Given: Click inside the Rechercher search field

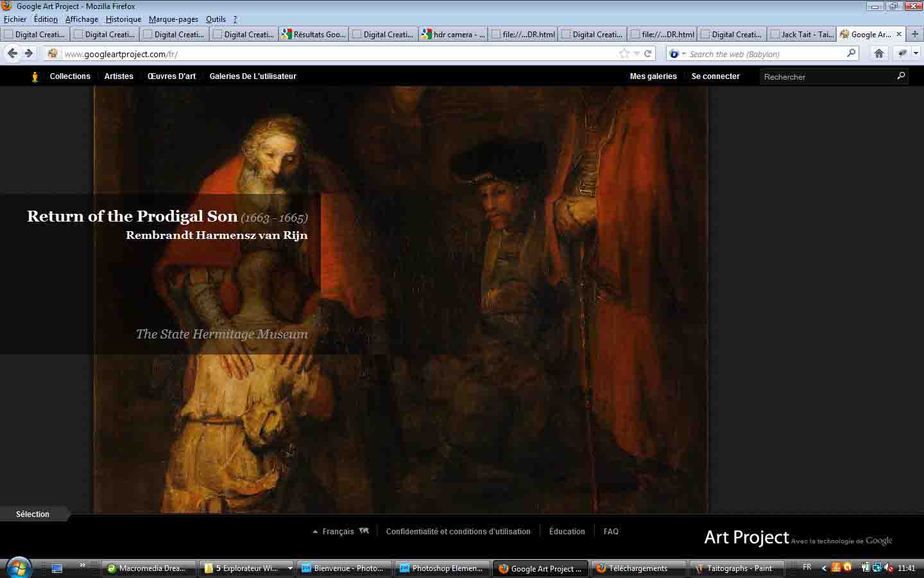Looking at the screenshot, I should point(825,77).
